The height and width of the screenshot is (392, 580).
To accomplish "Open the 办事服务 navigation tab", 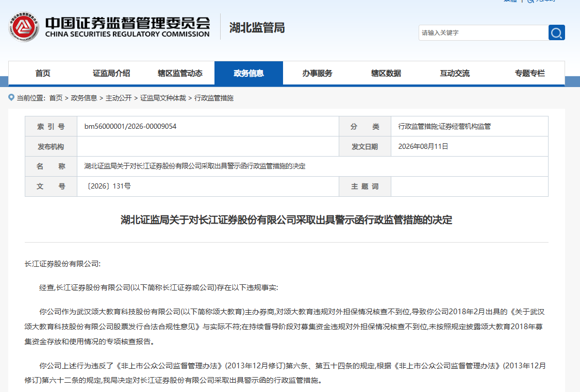I will [x=318, y=73].
